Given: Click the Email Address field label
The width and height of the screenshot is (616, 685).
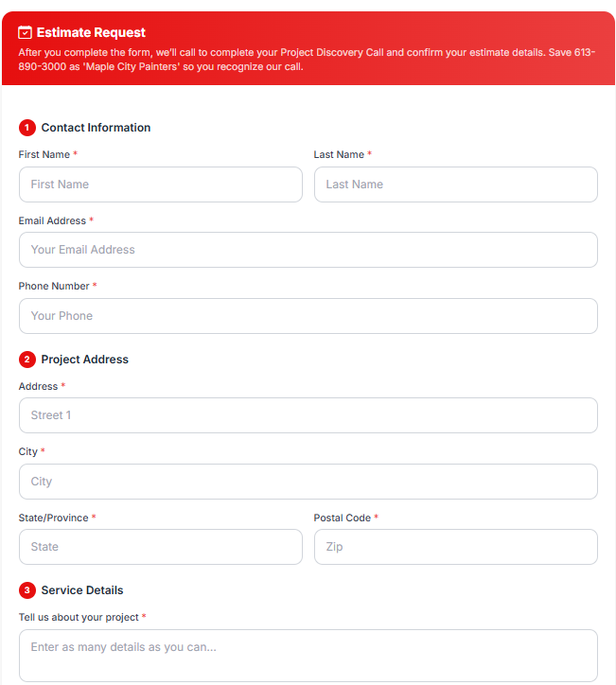Looking at the screenshot, I should coord(52,220).
